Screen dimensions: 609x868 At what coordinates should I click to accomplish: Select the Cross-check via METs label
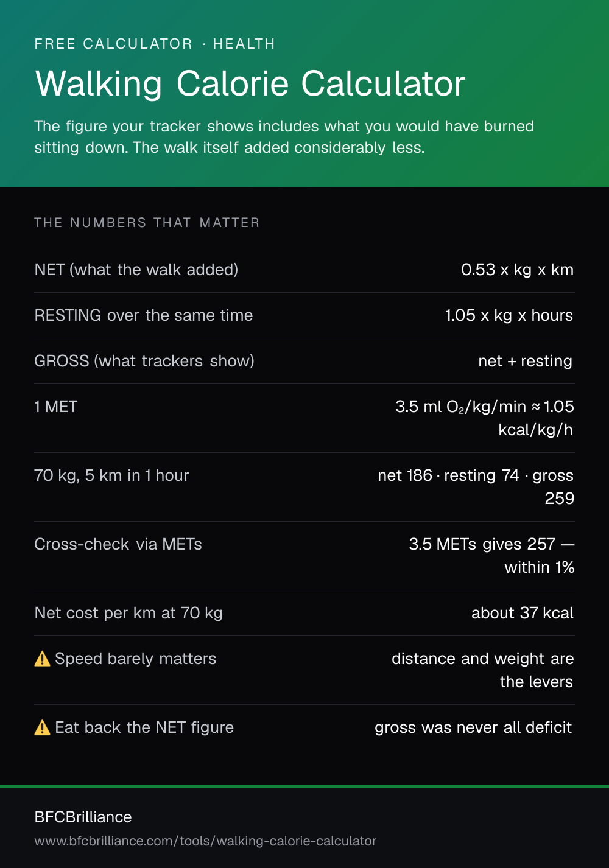pyautogui.click(x=118, y=544)
